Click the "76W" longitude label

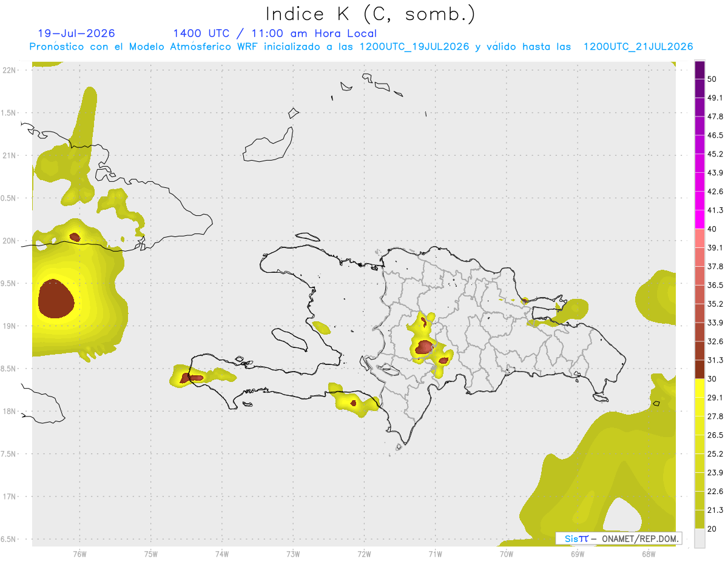tap(79, 554)
